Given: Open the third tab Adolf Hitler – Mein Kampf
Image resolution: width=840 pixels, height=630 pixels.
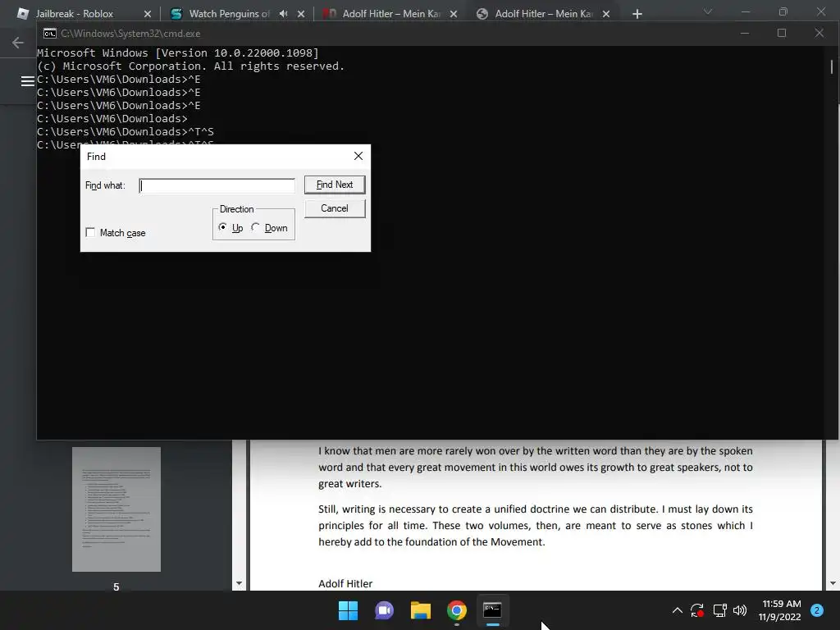Looking at the screenshot, I should point(391,14).
